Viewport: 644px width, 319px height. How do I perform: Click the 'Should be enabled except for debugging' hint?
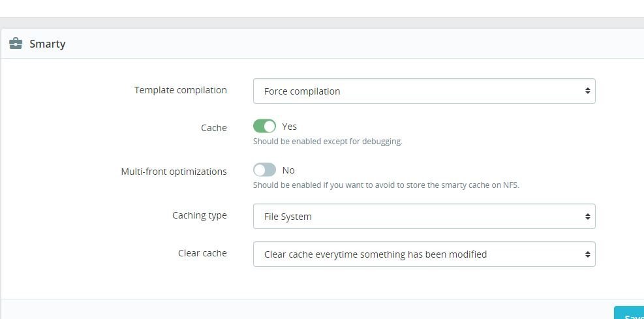click(328, 142)
